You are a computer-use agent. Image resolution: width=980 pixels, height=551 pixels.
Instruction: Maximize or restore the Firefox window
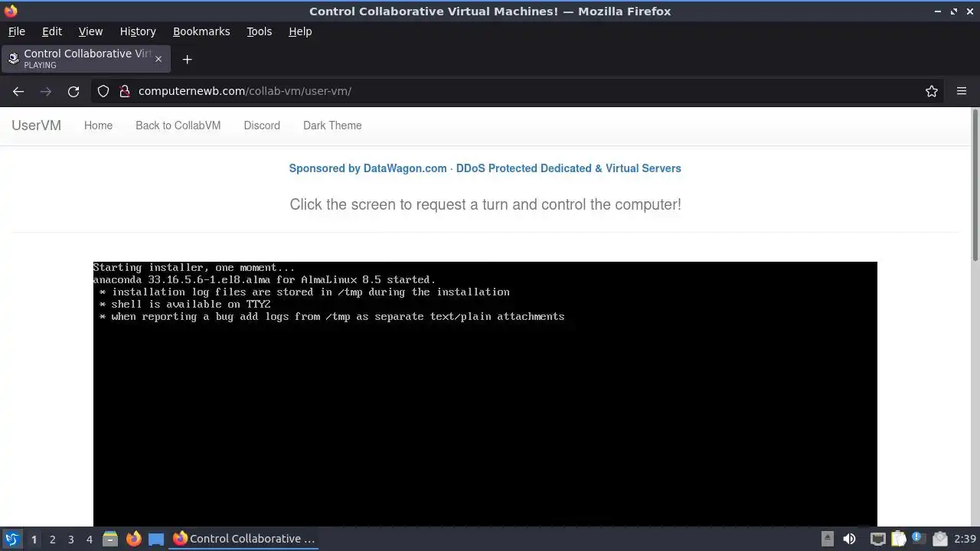tap(954, 11)
